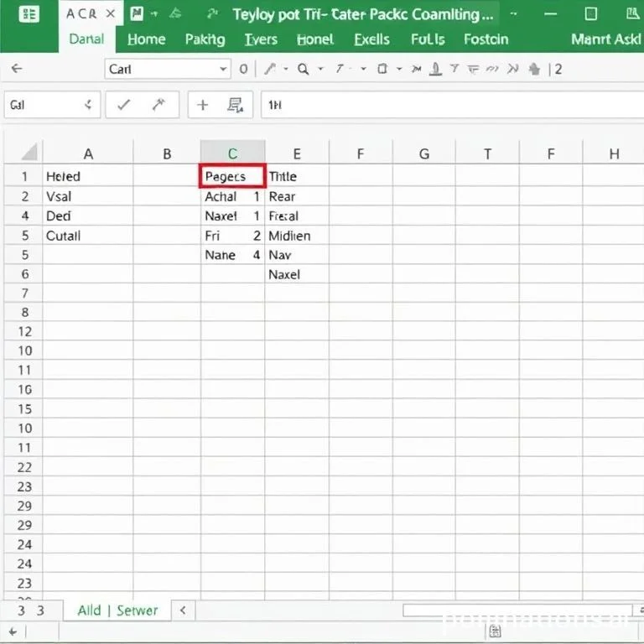Screen dimensions: 644x644
Task: Expand the magnifier tool dropdown arrow
Action: coord(321,69)
